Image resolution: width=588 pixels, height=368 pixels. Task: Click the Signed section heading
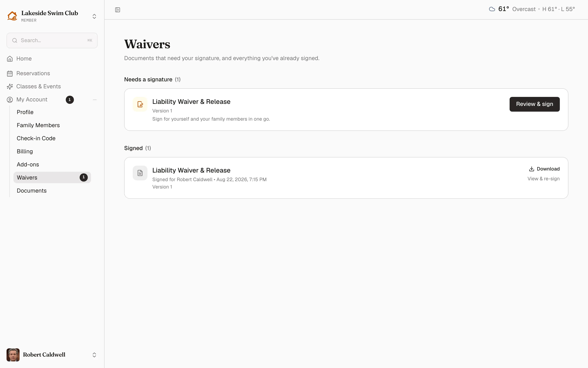click(133, 148)
